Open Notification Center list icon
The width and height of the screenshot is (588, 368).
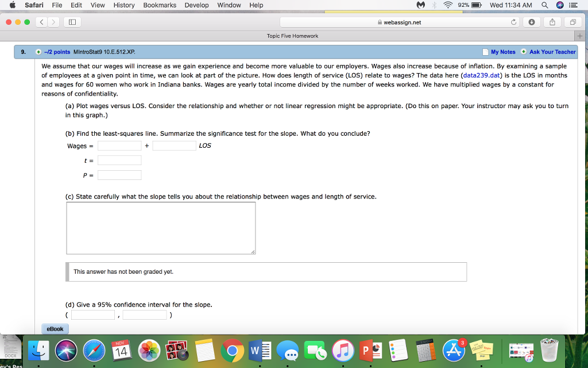point(573,5)
